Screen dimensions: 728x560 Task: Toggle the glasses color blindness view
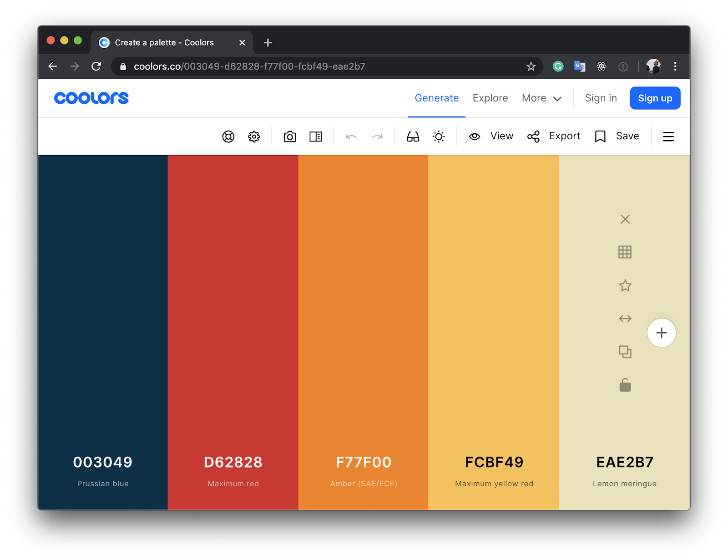(413, 136)
